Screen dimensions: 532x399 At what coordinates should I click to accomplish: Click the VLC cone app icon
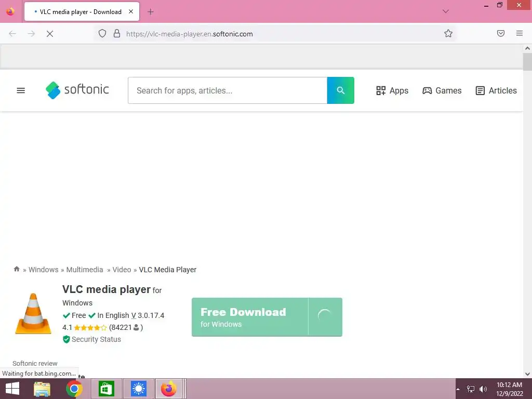point(33,313)
